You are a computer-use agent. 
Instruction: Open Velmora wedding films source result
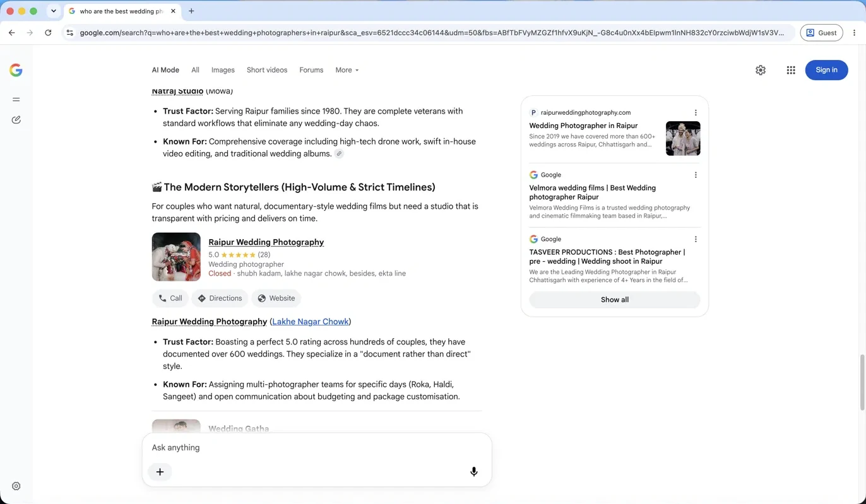click(x=592, y=192)
